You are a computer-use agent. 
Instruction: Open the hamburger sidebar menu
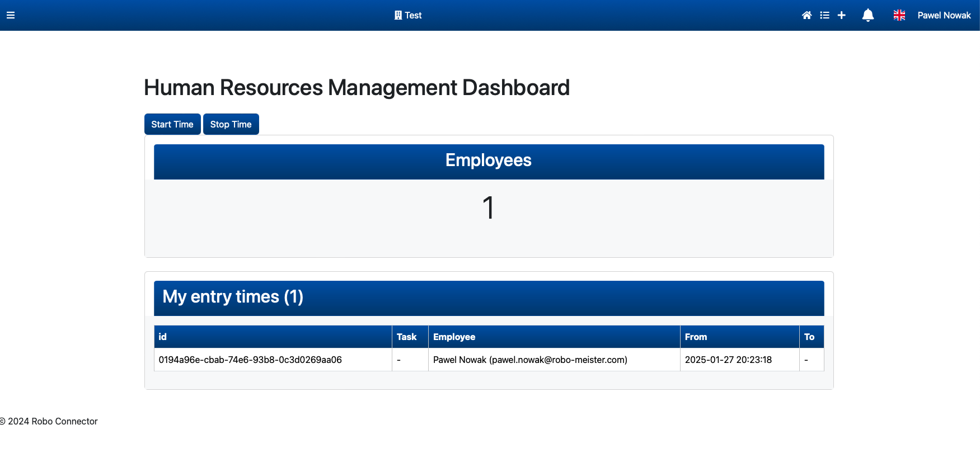10,15
